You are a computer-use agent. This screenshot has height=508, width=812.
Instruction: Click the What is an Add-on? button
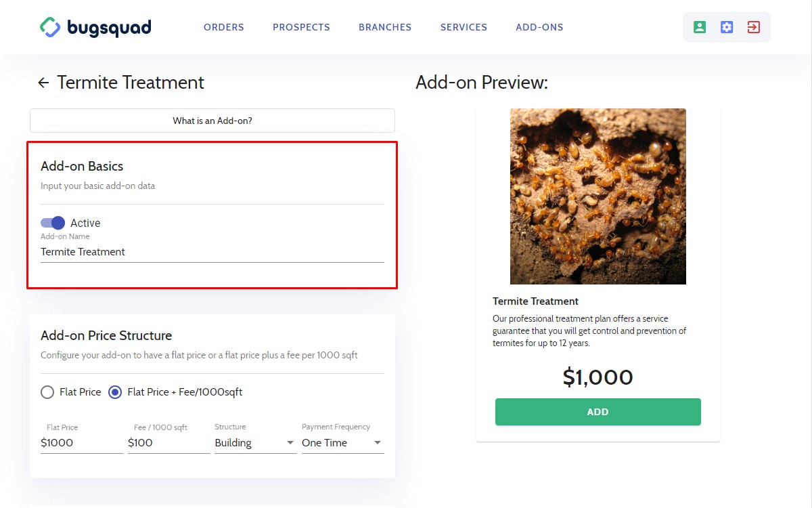212,121
